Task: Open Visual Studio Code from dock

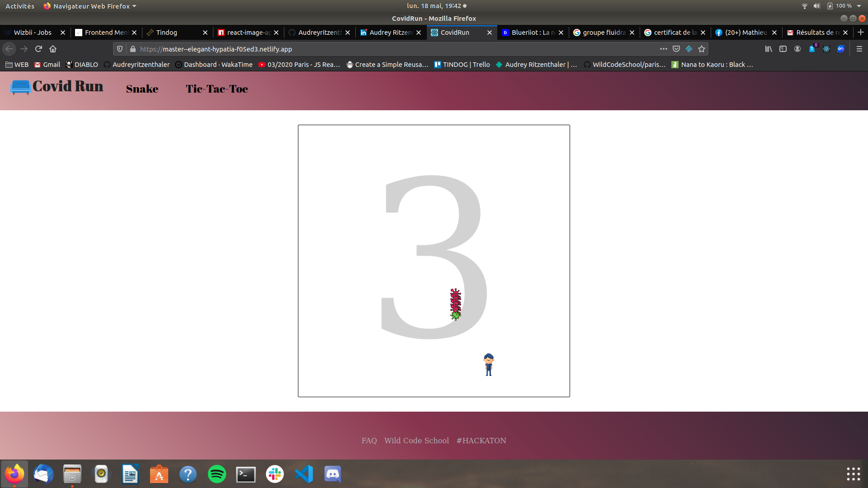Action: pos(304,474)
